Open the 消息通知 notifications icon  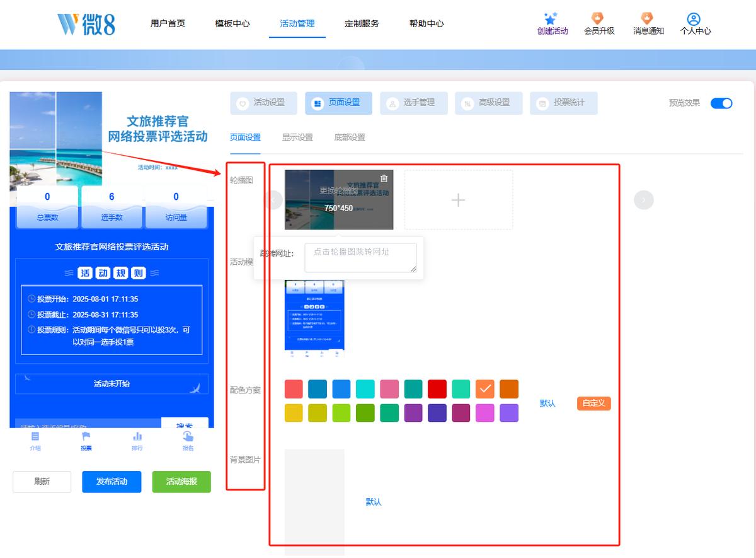[647, 18]
